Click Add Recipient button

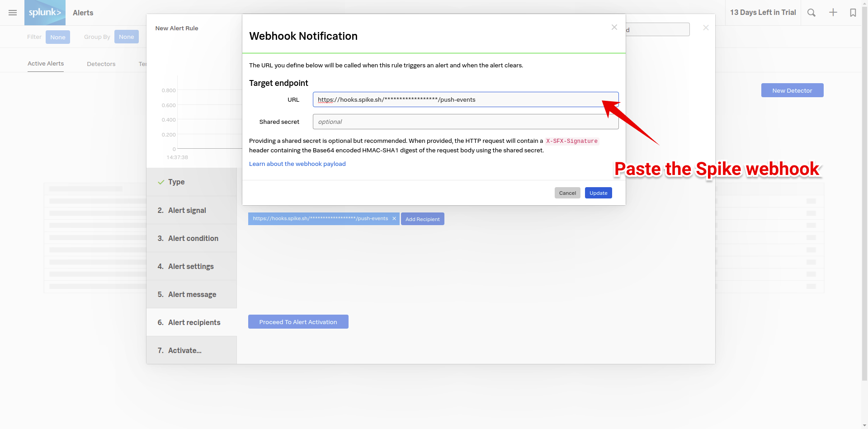tap(422, 219)
